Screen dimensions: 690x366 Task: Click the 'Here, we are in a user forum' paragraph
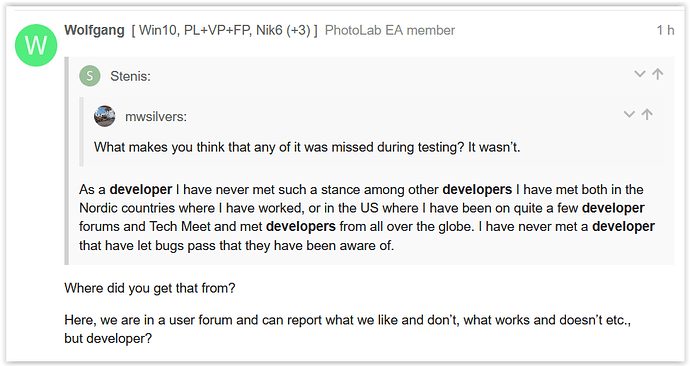(x=348, y=329)
